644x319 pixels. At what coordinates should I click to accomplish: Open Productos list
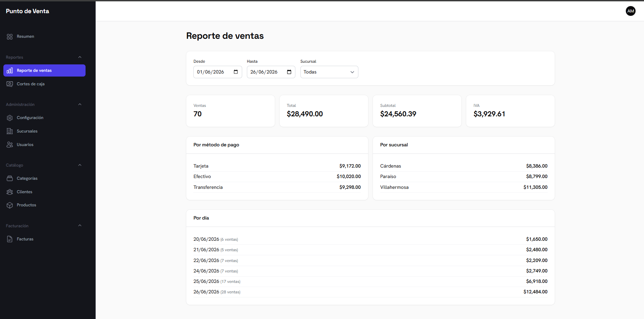coord(44,205)
